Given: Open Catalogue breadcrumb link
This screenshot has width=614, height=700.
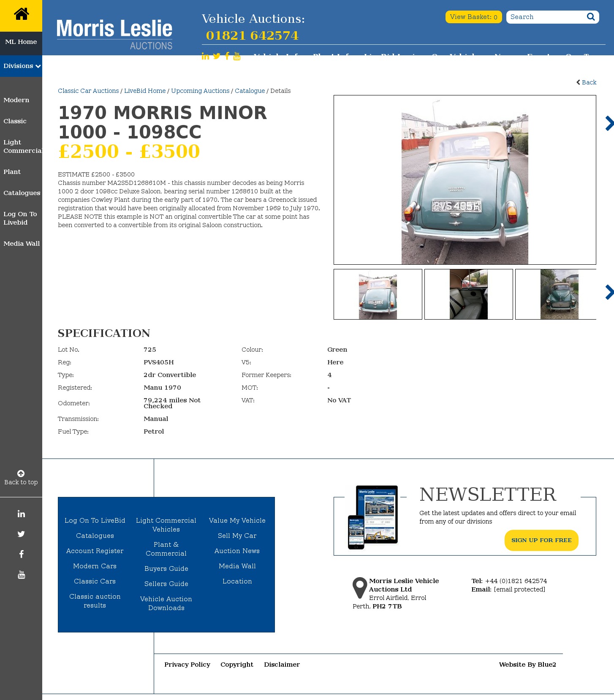Looking at the screenshot, I should tap(250, 91).
